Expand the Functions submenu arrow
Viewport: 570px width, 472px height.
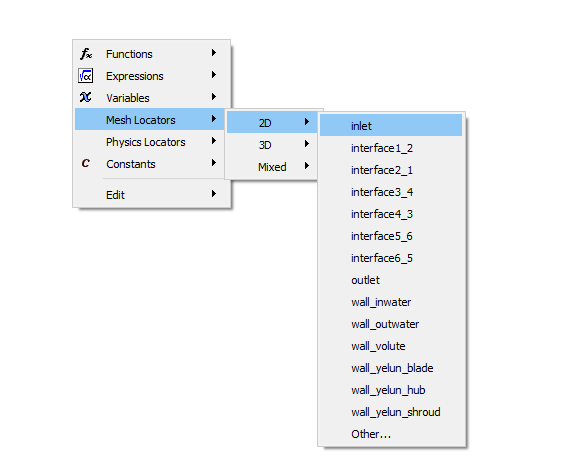click(x=214, y=53)
